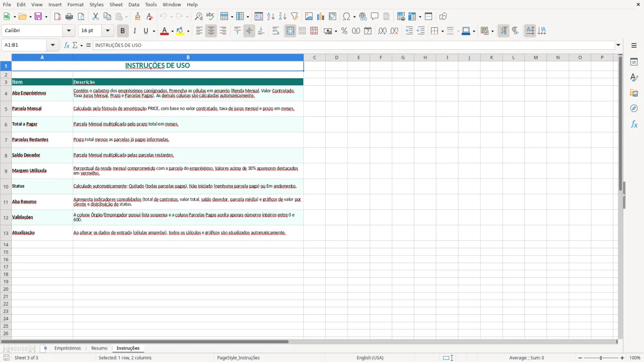Open sidebar Navigator compass icon
The height and width of the screenshot is (362, 644).
click(634, 108)
